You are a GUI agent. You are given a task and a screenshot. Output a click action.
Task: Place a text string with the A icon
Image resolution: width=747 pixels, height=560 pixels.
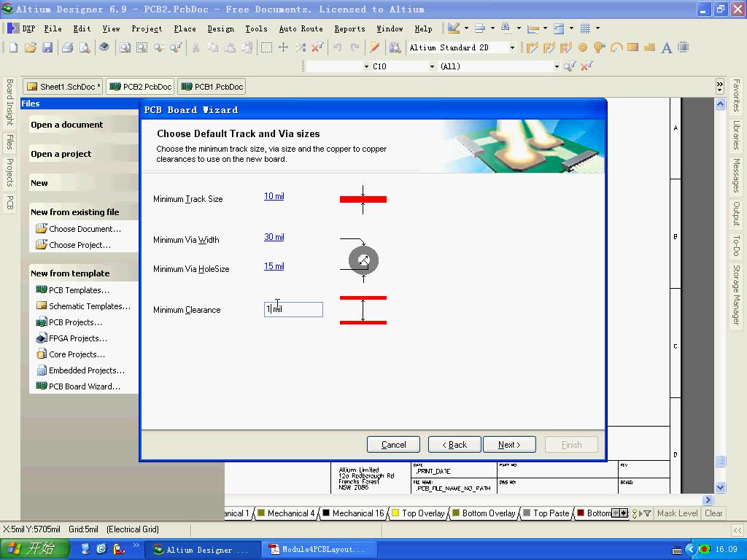667,47
